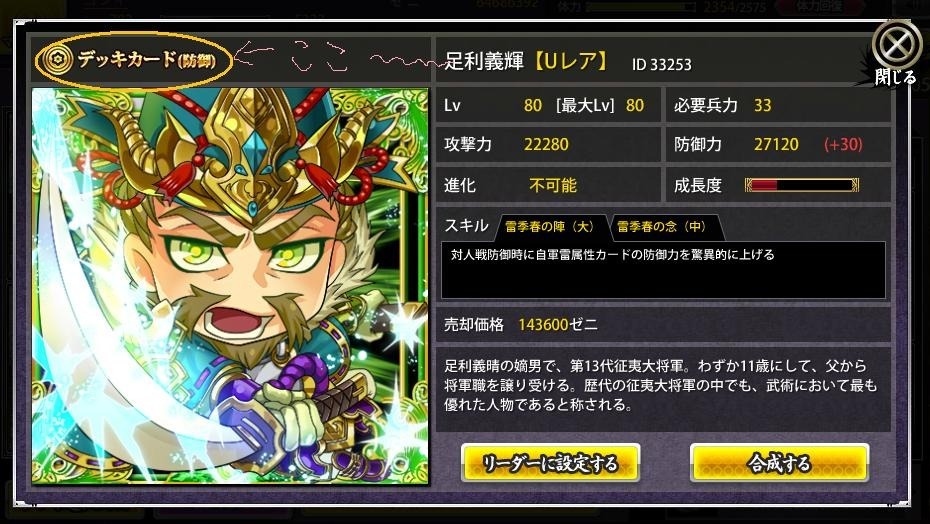
Task: Click the skill description text box
Action: pyautogui.click(x=663, y=270)
